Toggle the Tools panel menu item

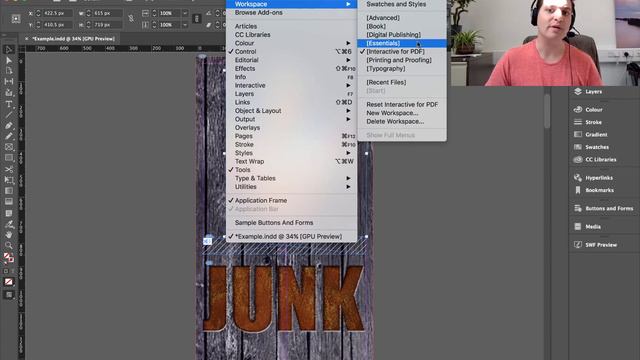[x=291, y=170]
